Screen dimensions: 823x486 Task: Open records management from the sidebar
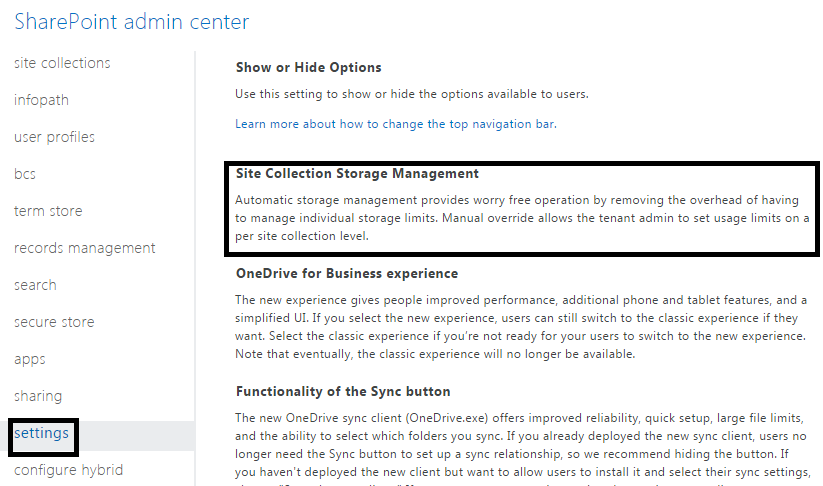pos(84,248)
